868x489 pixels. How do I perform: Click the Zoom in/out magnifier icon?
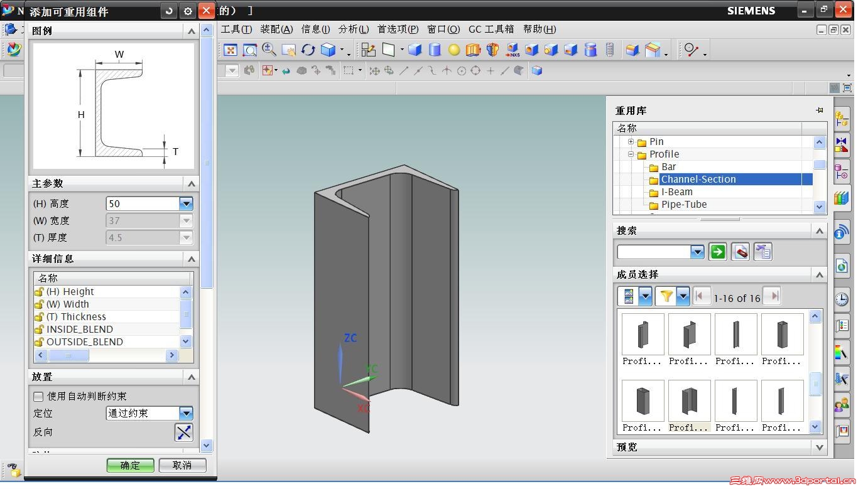pyautogui.click(x=269, y=50)
